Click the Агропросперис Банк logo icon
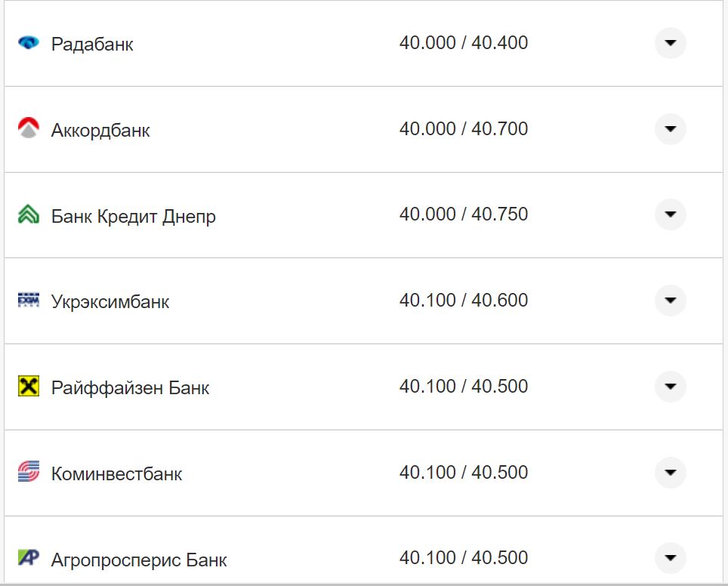Image resolution: width=728 pixels, height=586 pixels. click(x=29, y=558)
